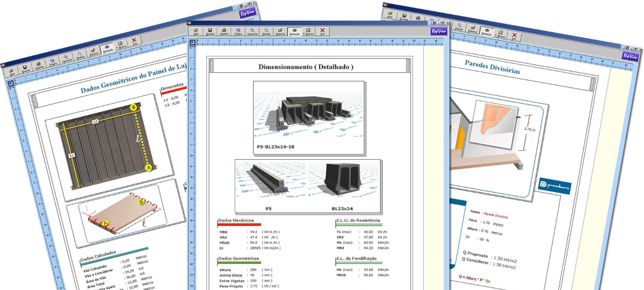Click Guardar in the left tilted window
Screen dimensions: 644x290
tap(25, 68)
